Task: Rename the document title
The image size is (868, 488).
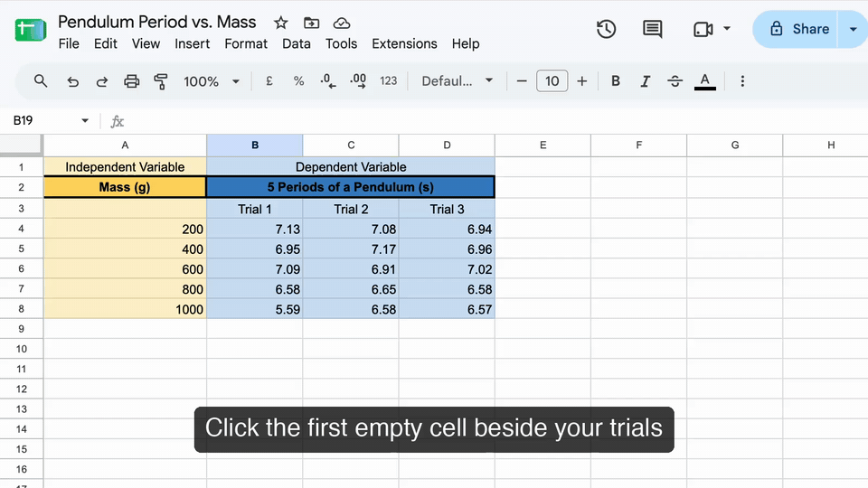Action: [x=157, y=22]
